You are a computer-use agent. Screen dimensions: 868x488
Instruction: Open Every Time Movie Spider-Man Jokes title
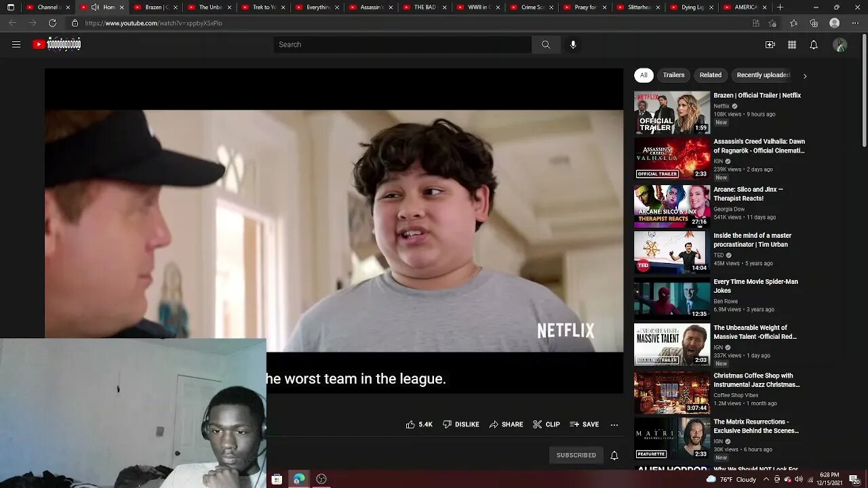coord(755,286)
